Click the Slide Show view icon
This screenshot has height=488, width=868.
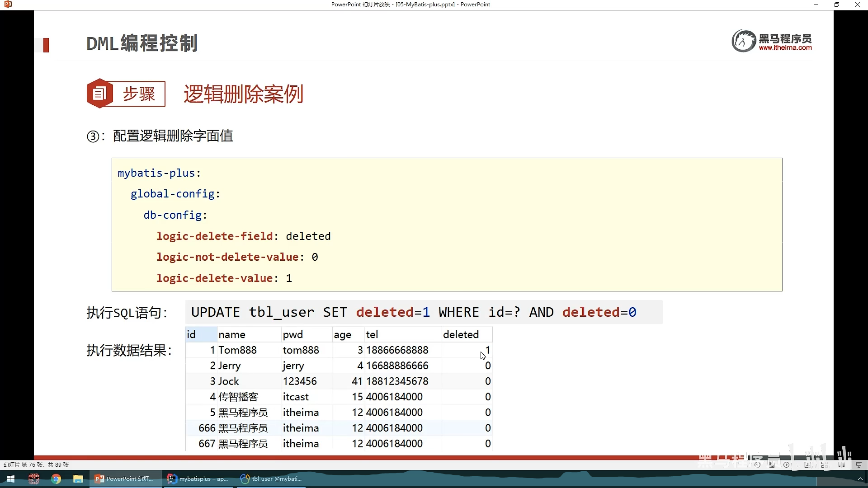[859, 465]
